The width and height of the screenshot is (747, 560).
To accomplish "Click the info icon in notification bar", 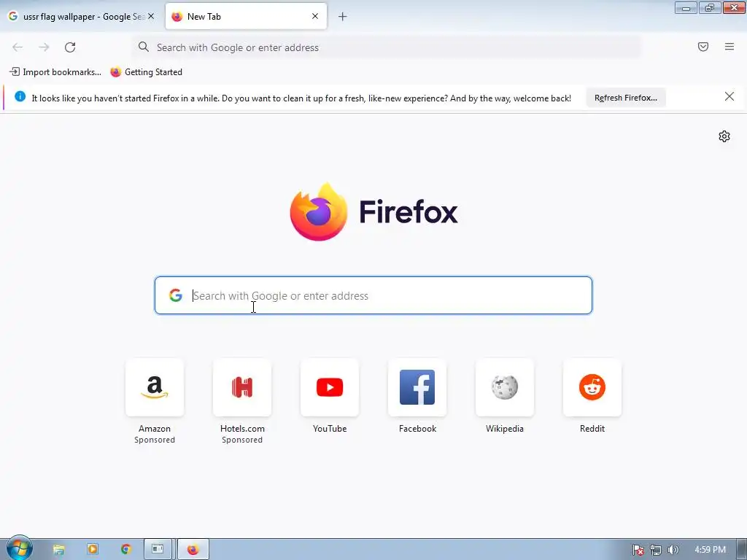I will [x=20, y=97].
